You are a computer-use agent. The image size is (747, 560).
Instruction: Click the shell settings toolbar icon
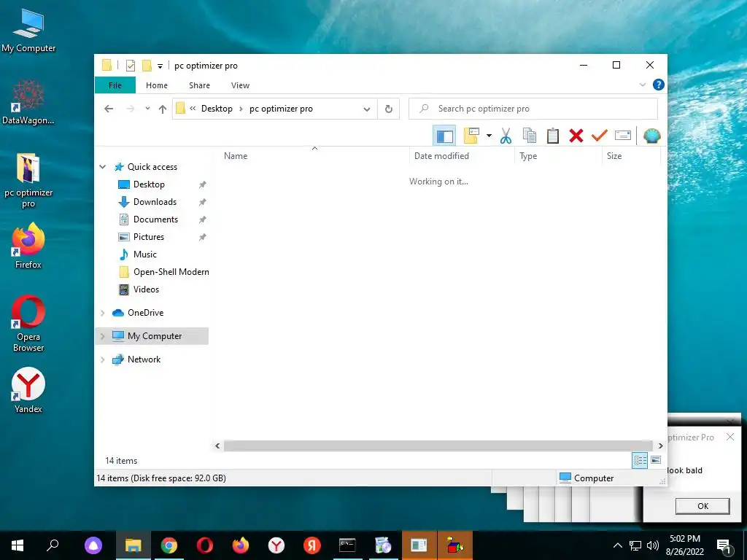pyautogui.click(x=651, y=136)
